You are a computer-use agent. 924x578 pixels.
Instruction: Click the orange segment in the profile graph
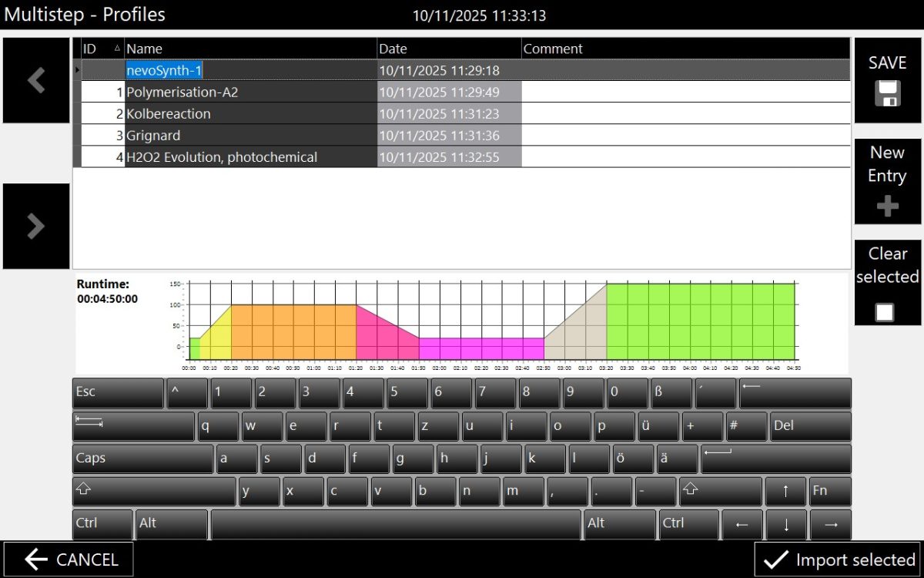293,331
